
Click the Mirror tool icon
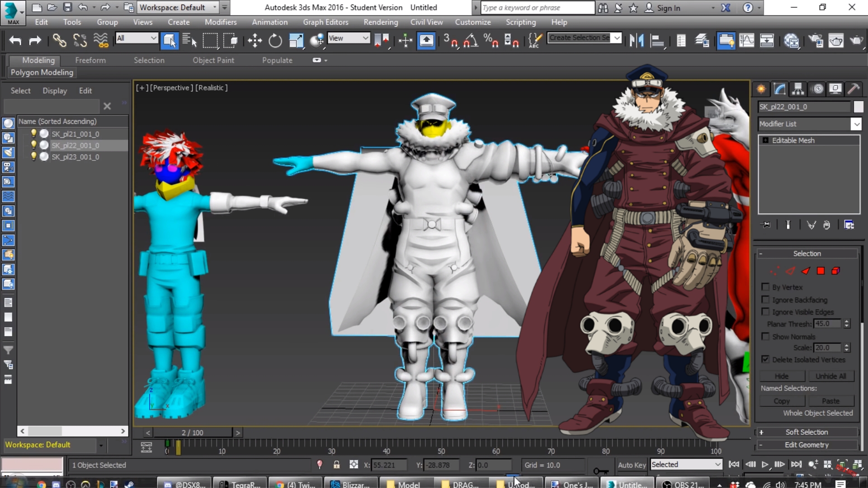point(637,41)
